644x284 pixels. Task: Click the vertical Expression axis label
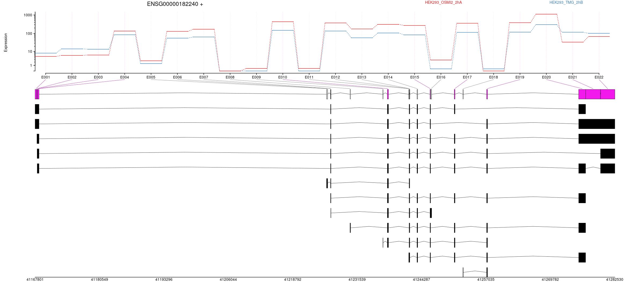tap(6, 42)
